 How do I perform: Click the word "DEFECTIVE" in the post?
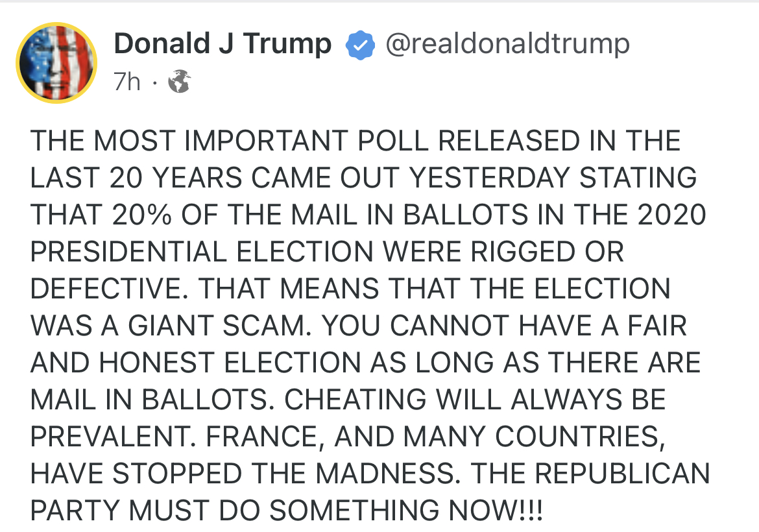click(110, 289)
